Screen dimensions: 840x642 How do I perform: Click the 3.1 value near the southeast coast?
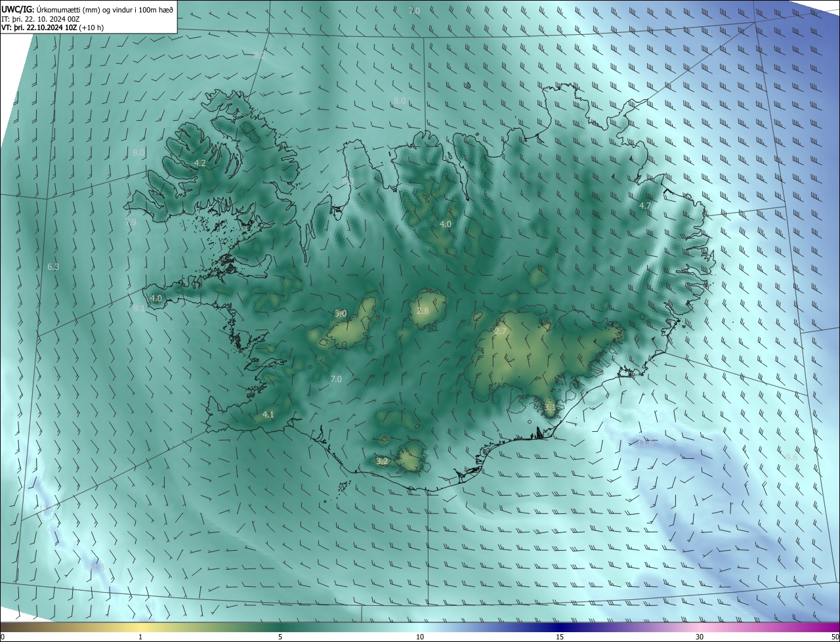coord(550,407)
